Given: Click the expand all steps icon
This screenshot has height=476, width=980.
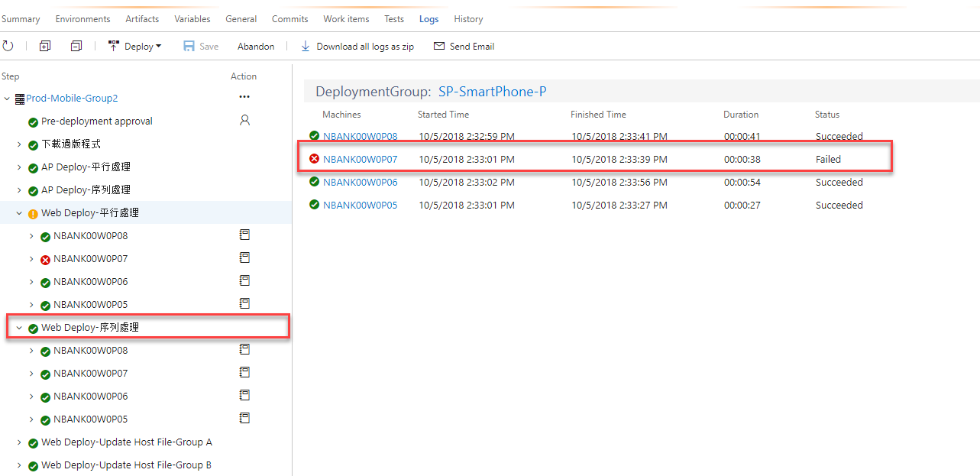Looking at the screenshot, I should point(45,46).
